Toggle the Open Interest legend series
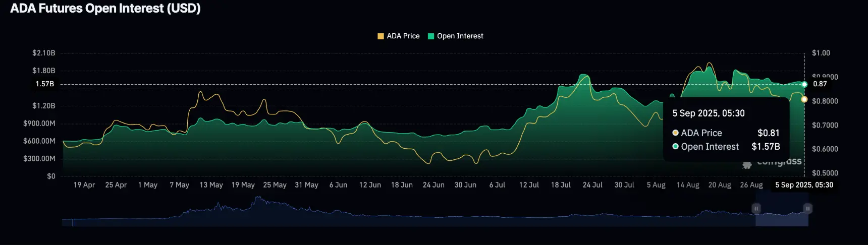This screenshot has width=868, height=245. [455, 36]
